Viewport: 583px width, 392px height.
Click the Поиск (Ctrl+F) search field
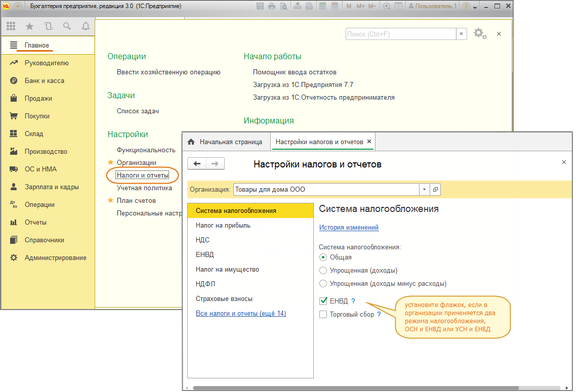(x=401, y=34)
